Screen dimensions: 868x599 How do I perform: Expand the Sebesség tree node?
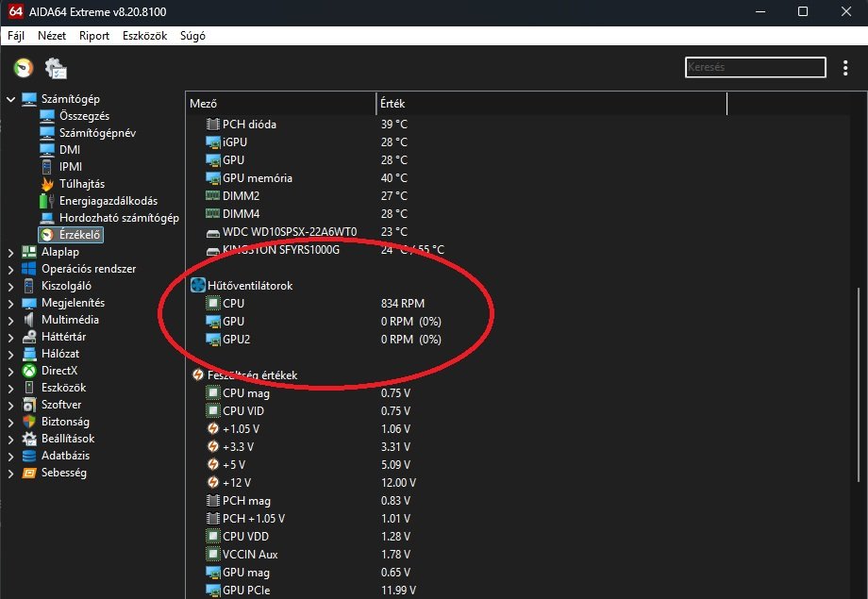tap(10, 473)
